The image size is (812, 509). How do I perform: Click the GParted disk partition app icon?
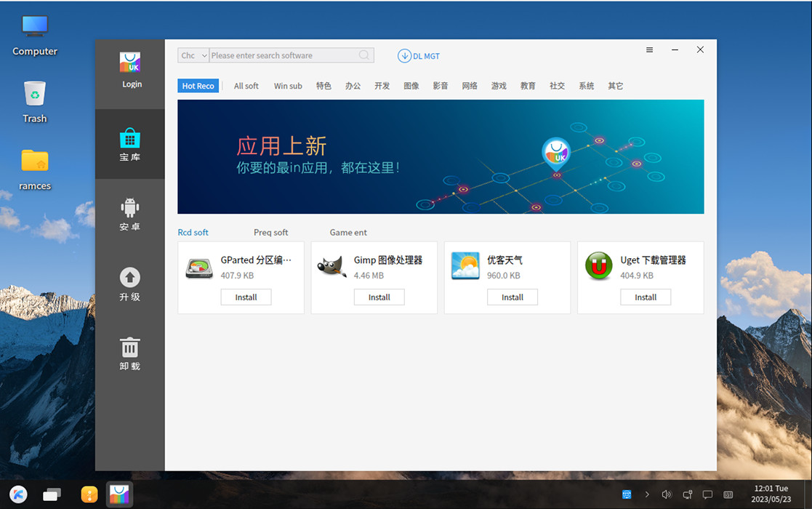click(x=198, y=266)
